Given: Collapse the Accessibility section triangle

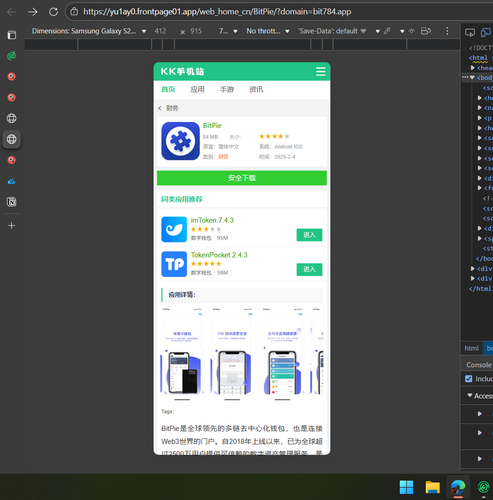Looking at the screenshot, I should click(x=470, y=395).
